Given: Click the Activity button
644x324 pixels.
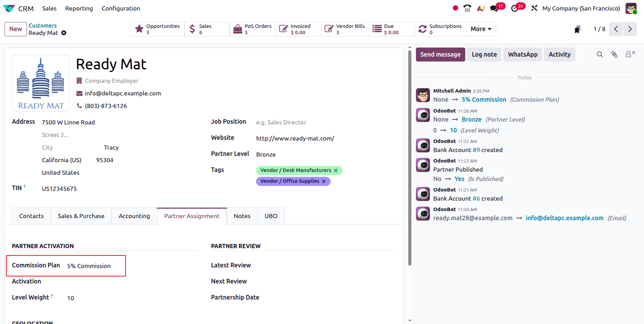Looking at the screenshot, I should coord(559,55).
